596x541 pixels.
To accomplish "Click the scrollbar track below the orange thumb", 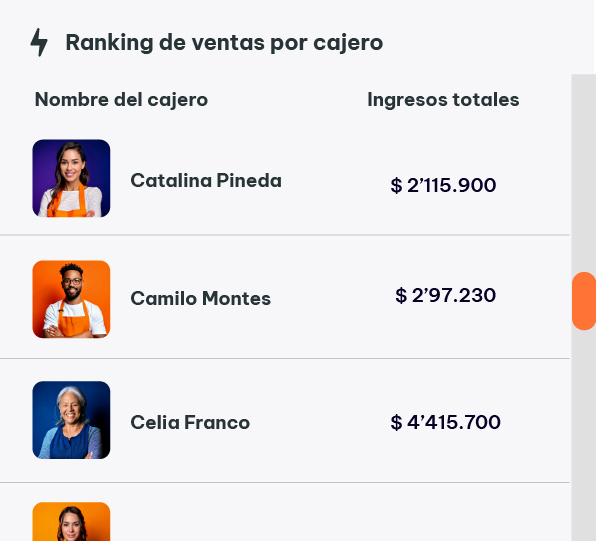I will click(x=584, y=436).
